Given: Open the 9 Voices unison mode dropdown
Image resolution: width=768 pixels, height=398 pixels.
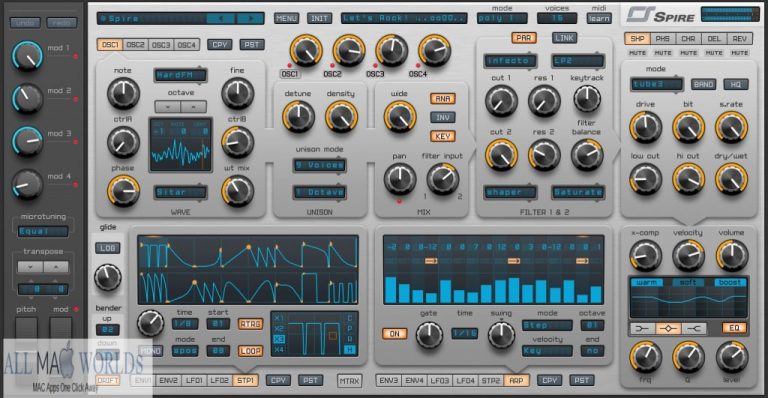Looking at the screenshot, I should [x=319, y=165].
